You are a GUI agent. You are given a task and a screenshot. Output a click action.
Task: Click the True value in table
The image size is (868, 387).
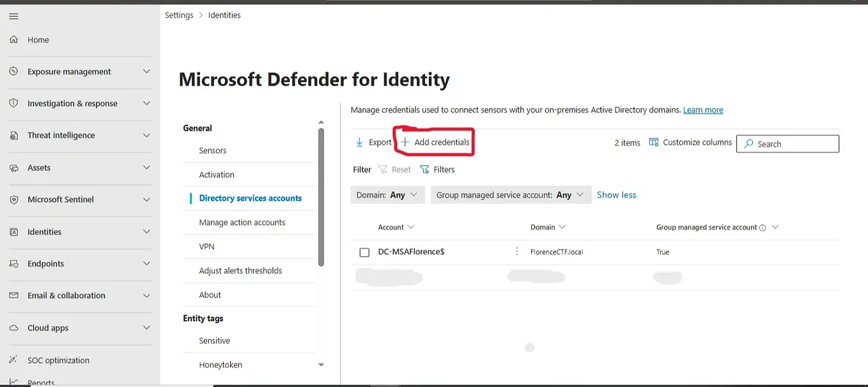point(663,252)
